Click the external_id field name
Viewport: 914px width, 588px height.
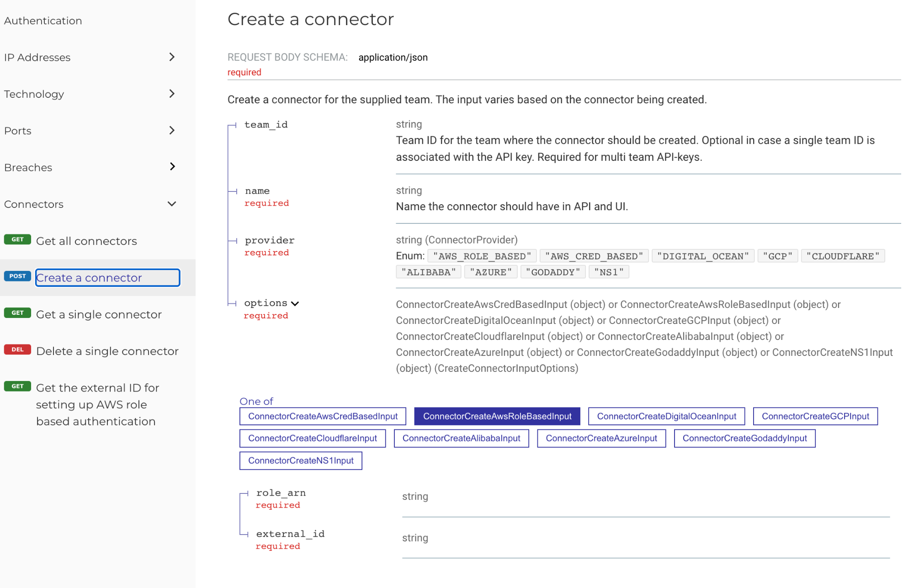[290, 534]
